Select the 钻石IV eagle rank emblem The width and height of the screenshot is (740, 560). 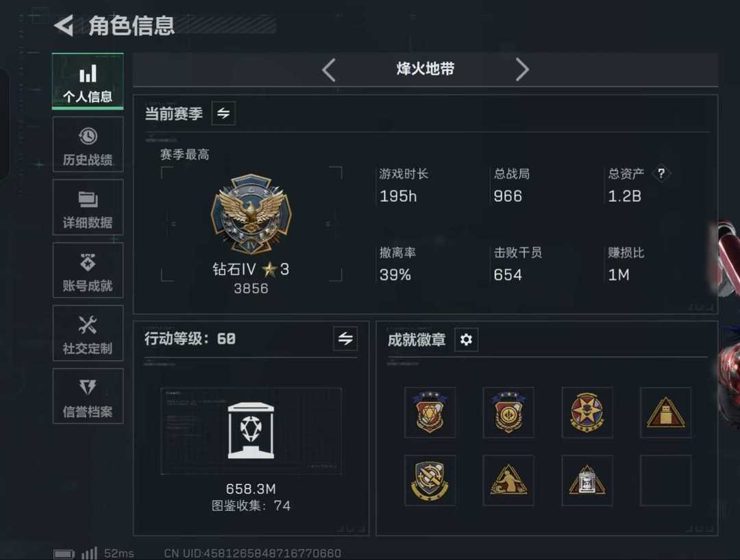[x=251, y=214]
